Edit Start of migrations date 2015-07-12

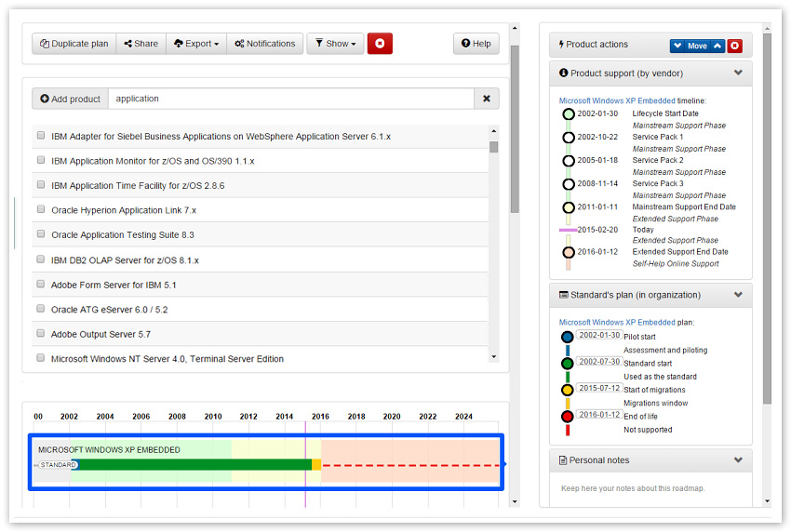599,388
